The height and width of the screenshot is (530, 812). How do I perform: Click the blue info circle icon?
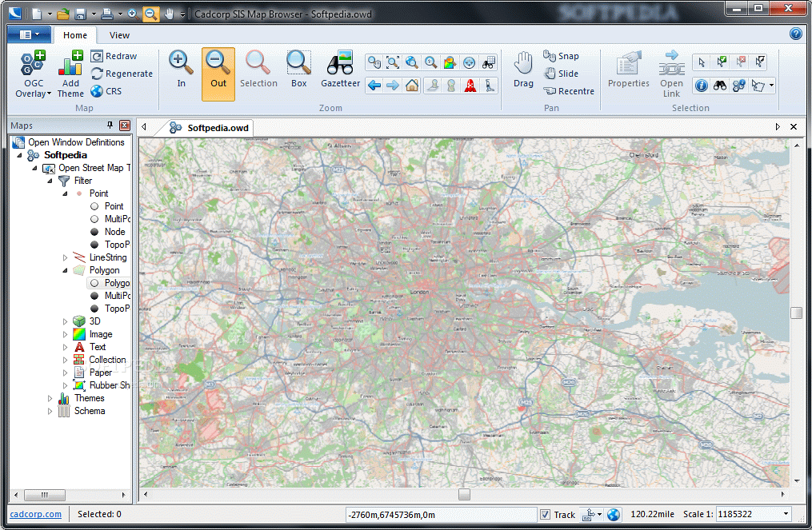701,86
